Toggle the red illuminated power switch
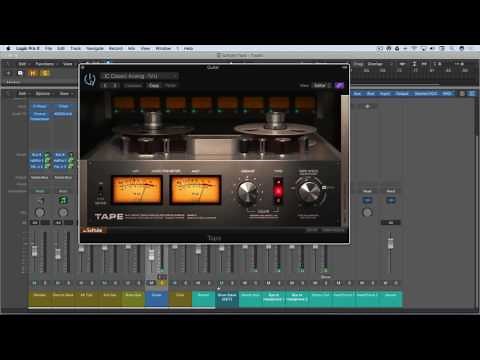This screenshot has height=360, width=480. coord(278,190)
